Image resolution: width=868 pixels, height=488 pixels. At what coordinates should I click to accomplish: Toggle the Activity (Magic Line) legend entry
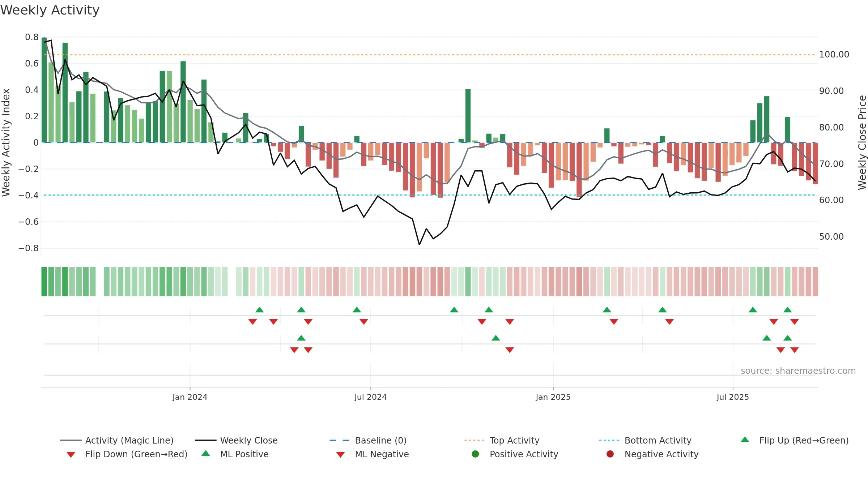[117, 440]
